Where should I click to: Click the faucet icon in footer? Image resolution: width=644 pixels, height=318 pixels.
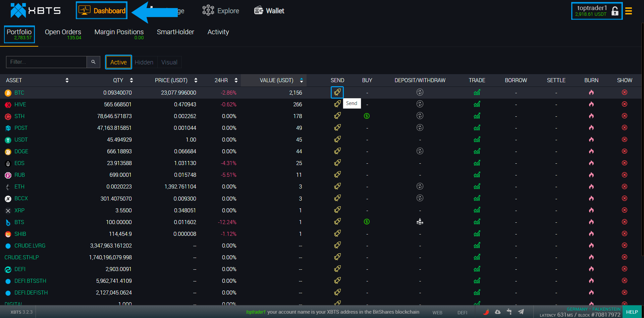click(x=509, y=312)
